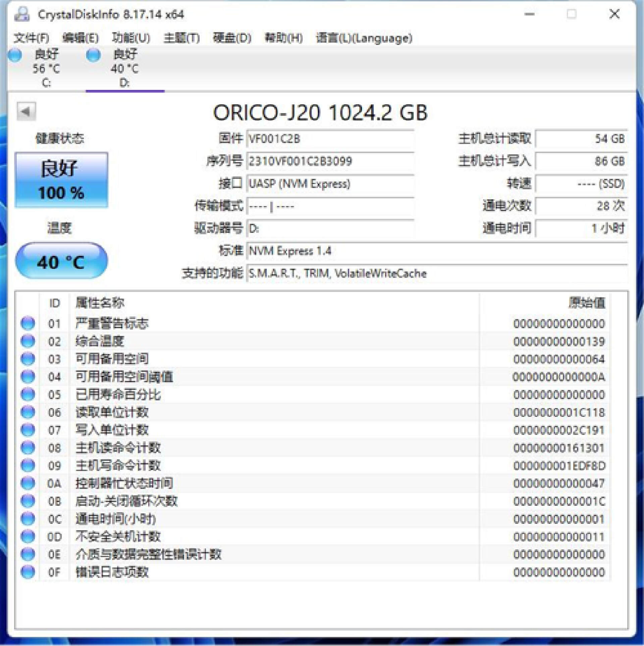Click the status icon of row 09 主机写命令计数
This screenshot has height=646, width=644.
pos(28,465)
